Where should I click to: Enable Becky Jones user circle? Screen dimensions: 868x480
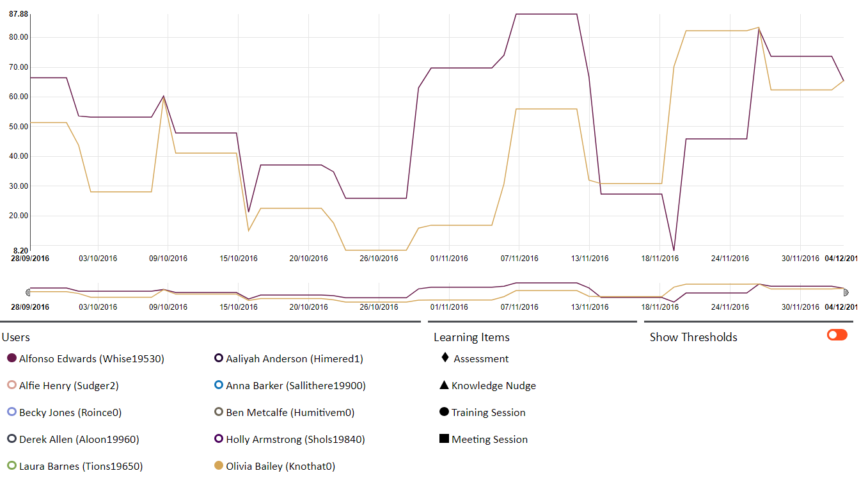tap(11, 413)
